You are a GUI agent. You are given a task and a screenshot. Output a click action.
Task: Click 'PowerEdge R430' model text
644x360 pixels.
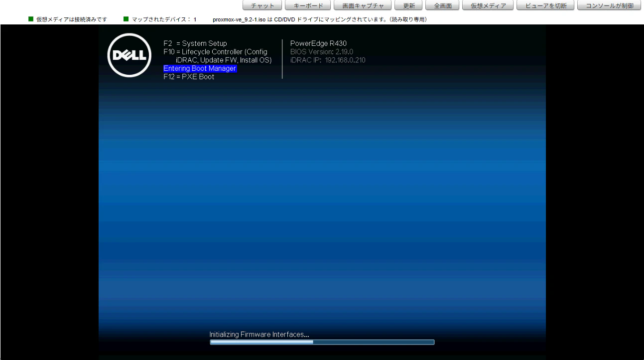[318, 43]
